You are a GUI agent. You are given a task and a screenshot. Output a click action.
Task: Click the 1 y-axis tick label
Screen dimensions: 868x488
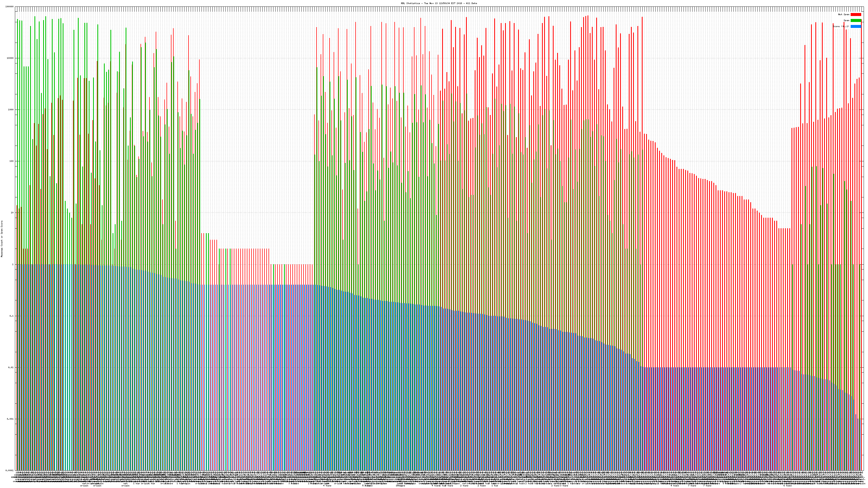(13, 264)
